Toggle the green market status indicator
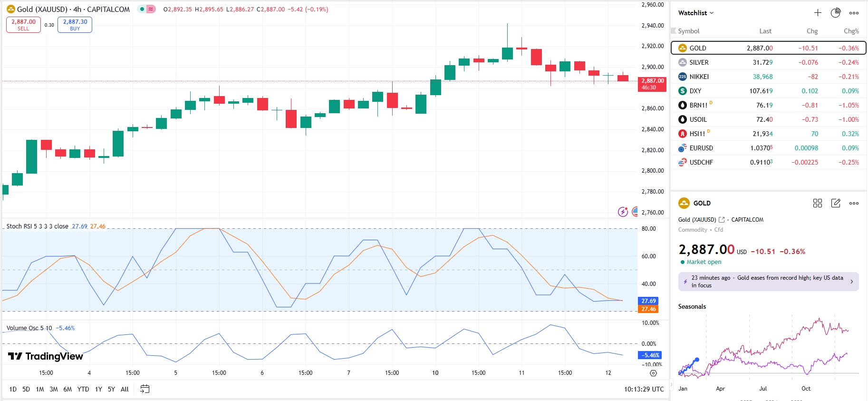The height and width of the screenshot is (401, 868). tap(142, 9)
